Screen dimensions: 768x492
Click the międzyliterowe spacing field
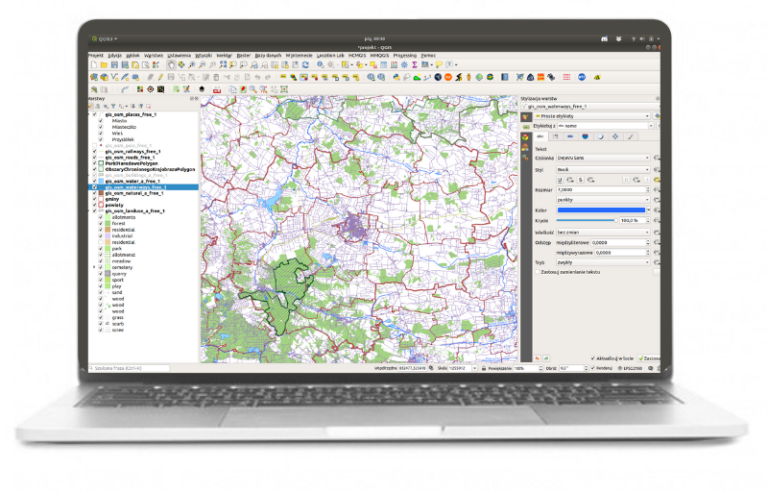coord(620,243)
